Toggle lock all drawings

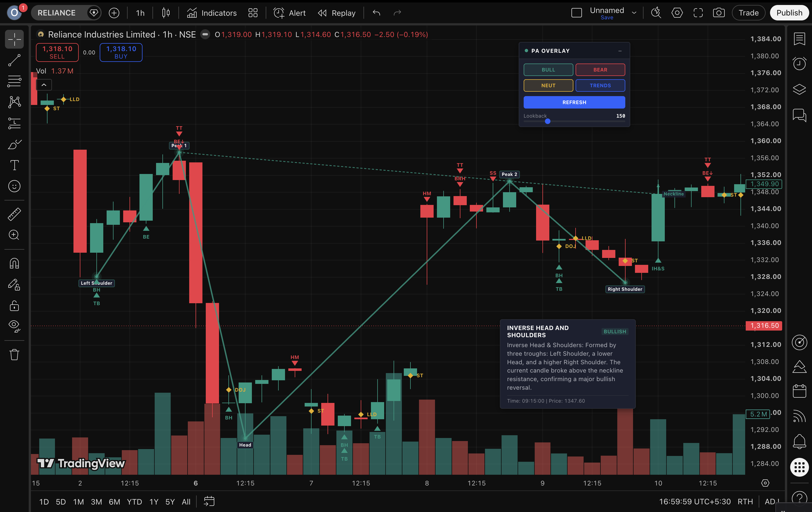(14, 306)
